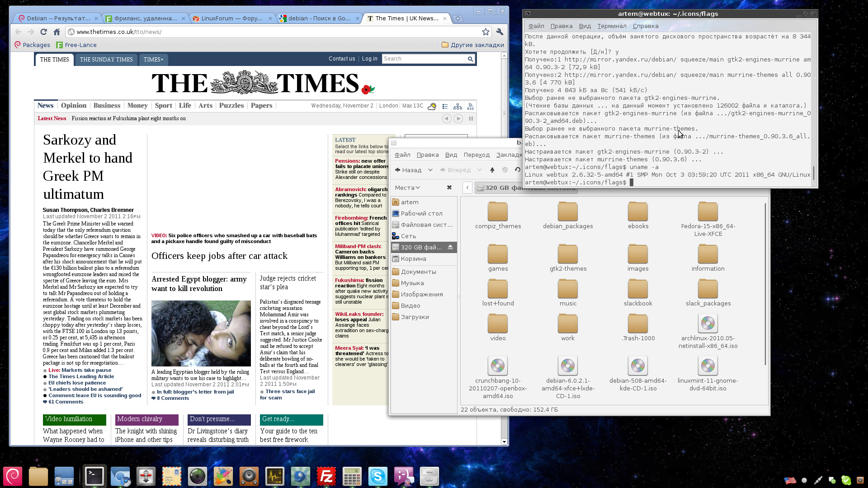Select Сеть in places sidebar
This screenshot has width=868, height=488.
pyautogui.click(x=424, y=236)
